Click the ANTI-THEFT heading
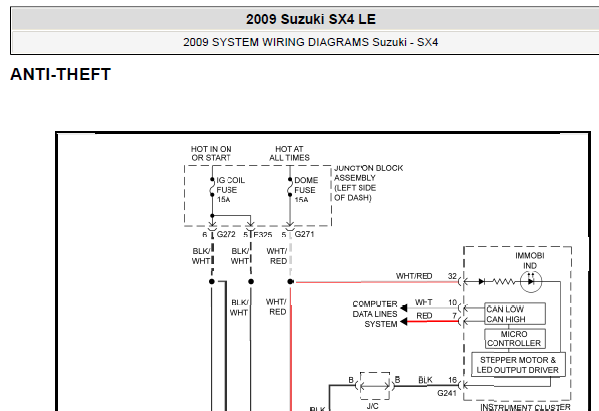The height and width of the screenshot is (411, 599). 60,74
